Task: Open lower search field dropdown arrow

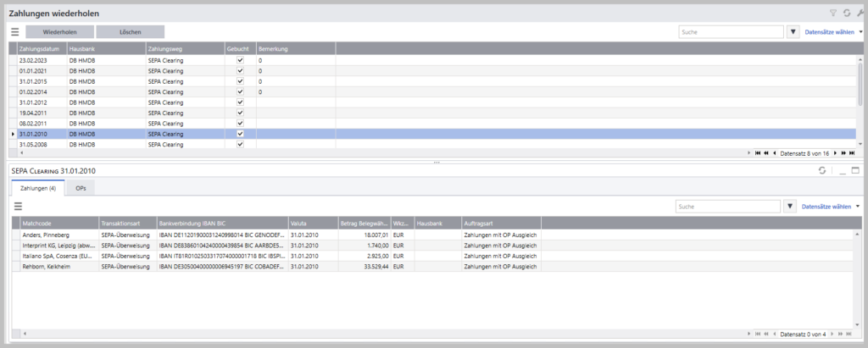Action: [x=790, y=207]
